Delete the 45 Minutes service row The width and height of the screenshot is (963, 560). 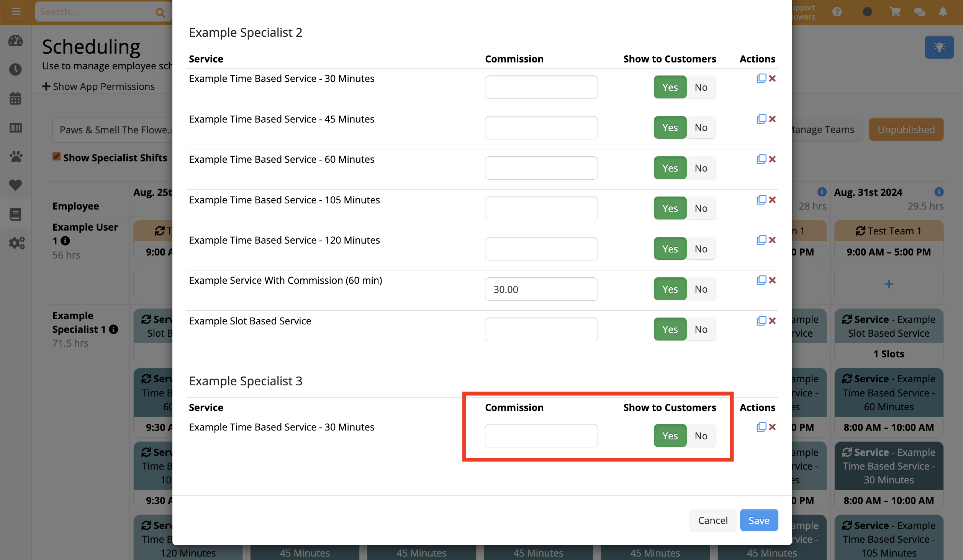coord(772,119)
